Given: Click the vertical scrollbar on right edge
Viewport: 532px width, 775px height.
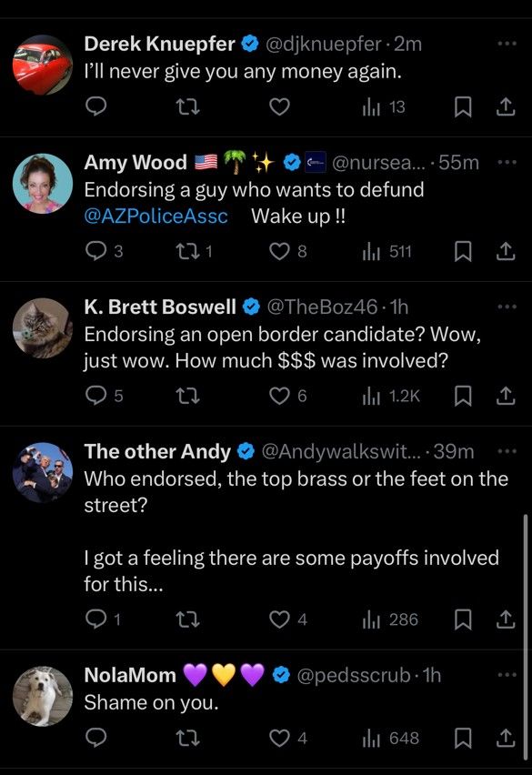Looking at the screenshot, I should 525,637.
